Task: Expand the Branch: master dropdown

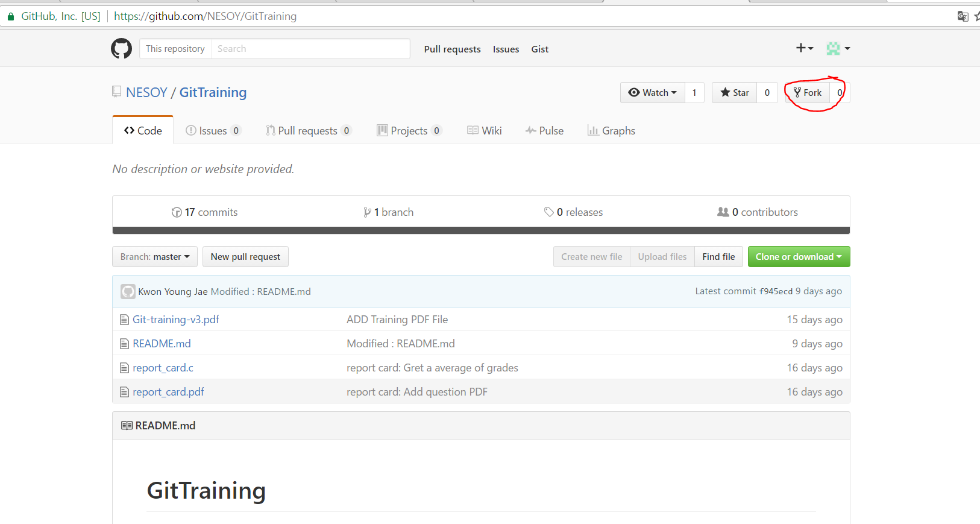Action: coord(155,257)
